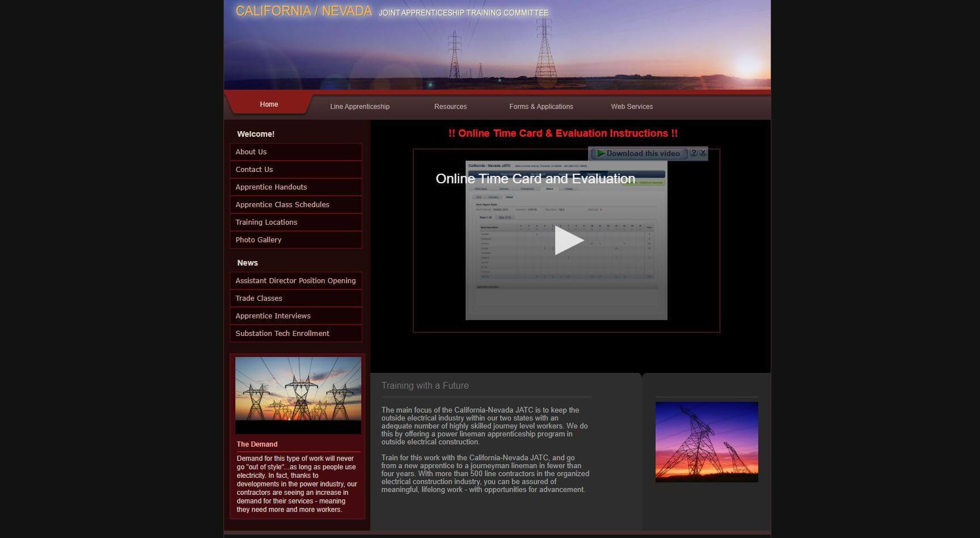Open Substation Tech Enrollment
Image resolution: width=980 pixels, height=538 pixels.
click(x=282, y=333)
